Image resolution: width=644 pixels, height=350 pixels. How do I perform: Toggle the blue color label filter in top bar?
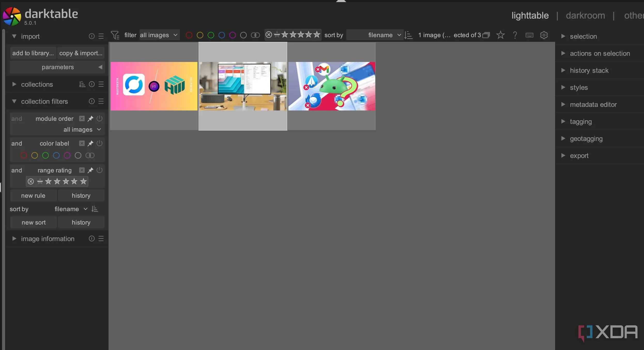(x=221, y=35)
